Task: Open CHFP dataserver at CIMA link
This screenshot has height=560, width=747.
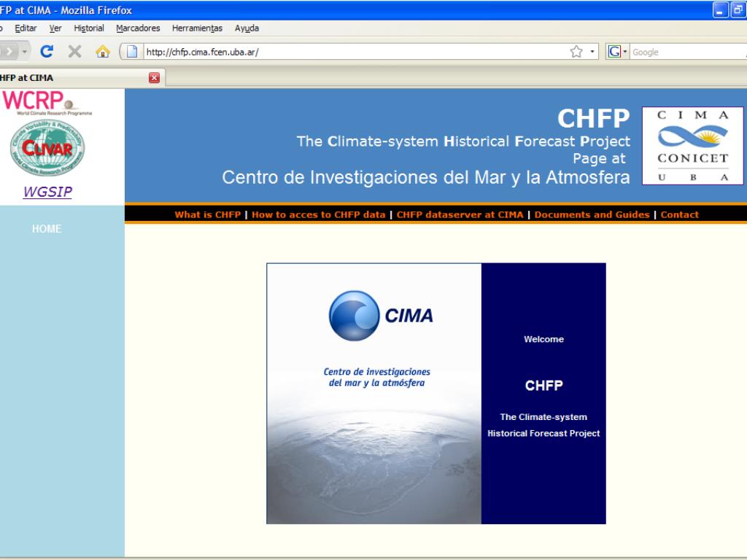Action: [x=460, y=215]
